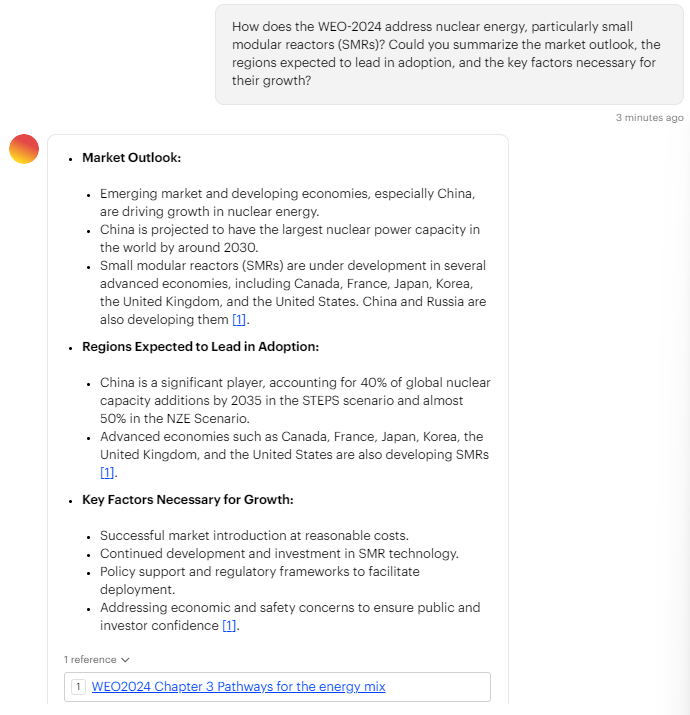Click the numbered "1" reference badge
This screenshot has width=690, height=715.
(x=79, y=687)
